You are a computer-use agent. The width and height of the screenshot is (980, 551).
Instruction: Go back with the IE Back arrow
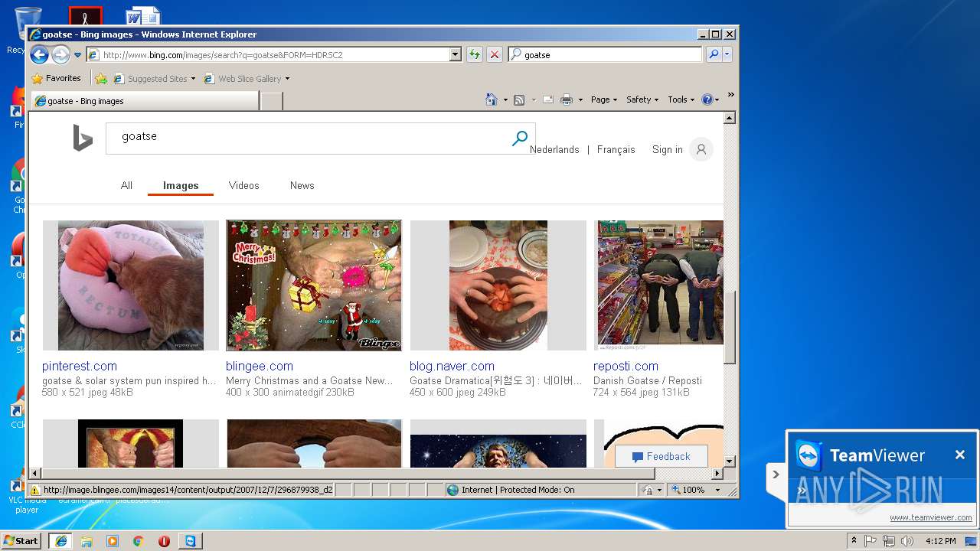tap(39, 54)
